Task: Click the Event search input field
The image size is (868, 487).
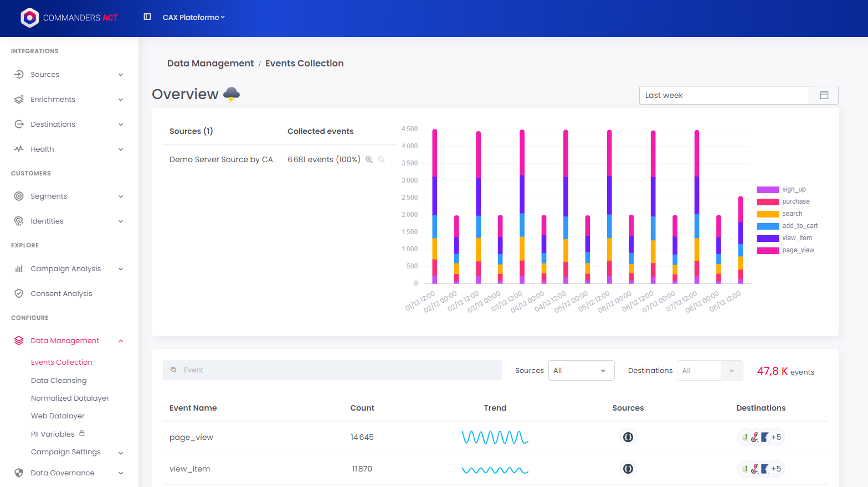Action: tap(332, 370)
